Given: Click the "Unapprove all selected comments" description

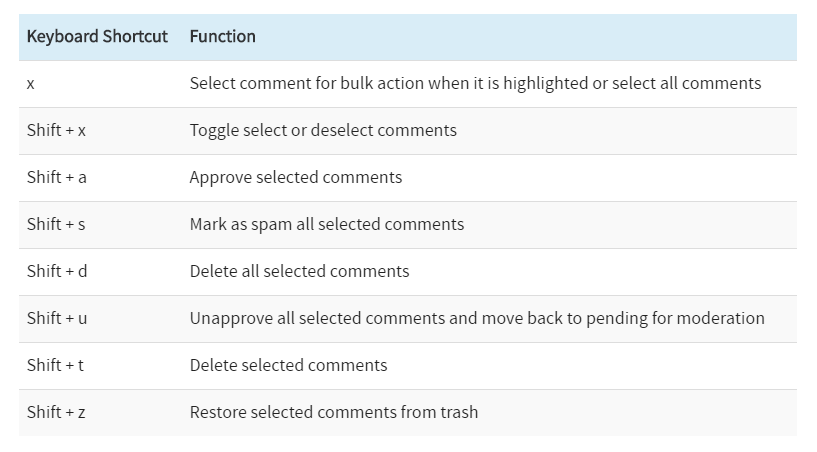Looking at the screenshot, I should tap(310, 319).
